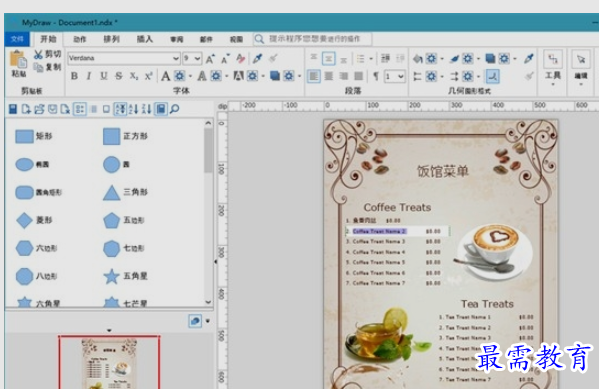599x389 pixels.
Task: Switch to the Home (开始) tab
Action: coord(48,39)
